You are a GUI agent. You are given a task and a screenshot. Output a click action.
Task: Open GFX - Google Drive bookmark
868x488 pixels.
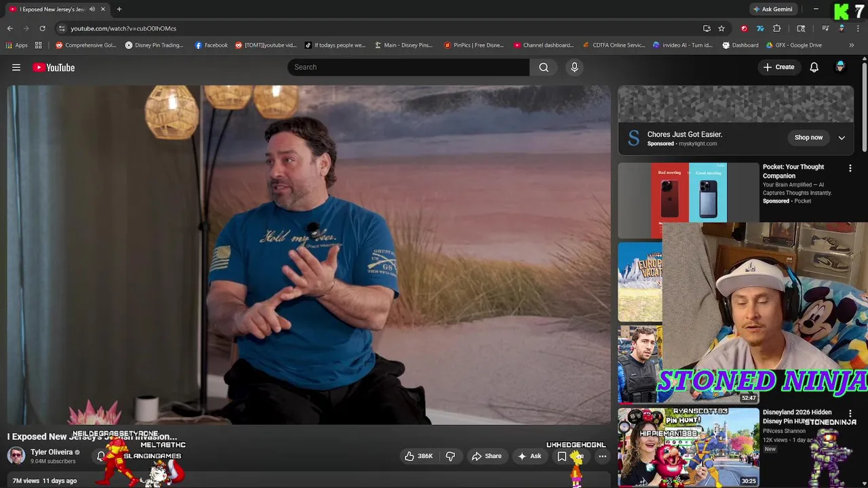793,45
